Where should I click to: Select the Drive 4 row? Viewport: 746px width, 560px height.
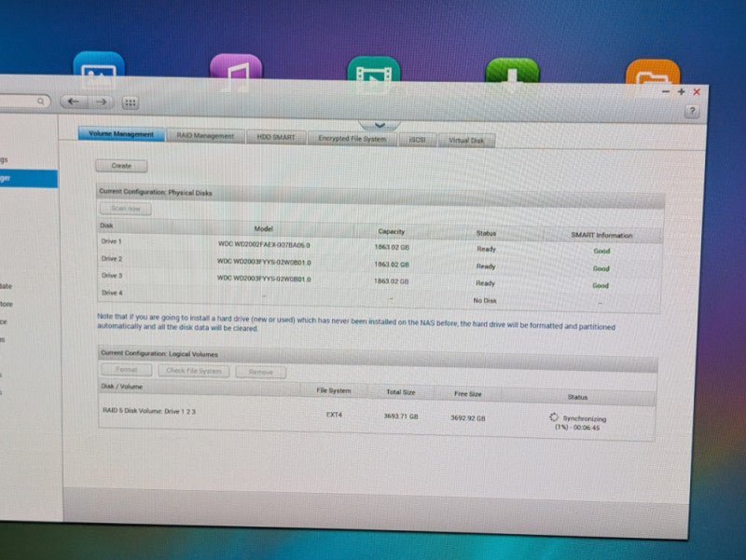click(x=380, y=296)
